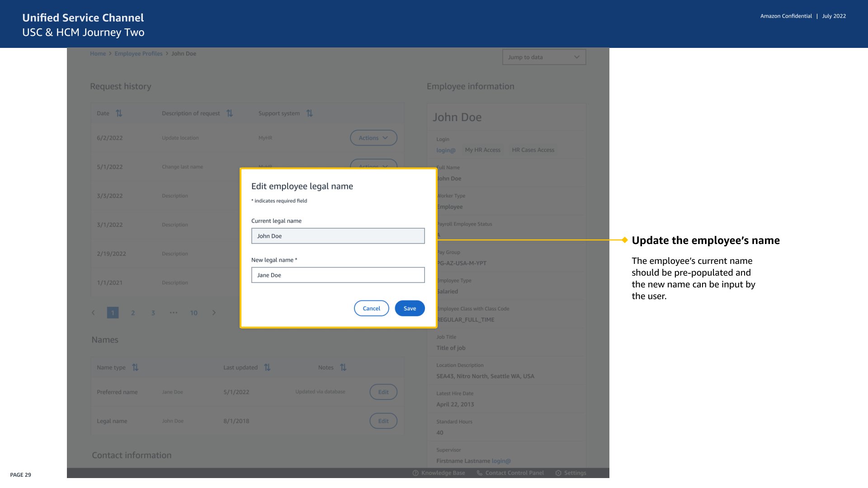Sort by Support system column
The image size is (868, 488).
[x=310, y=113]
